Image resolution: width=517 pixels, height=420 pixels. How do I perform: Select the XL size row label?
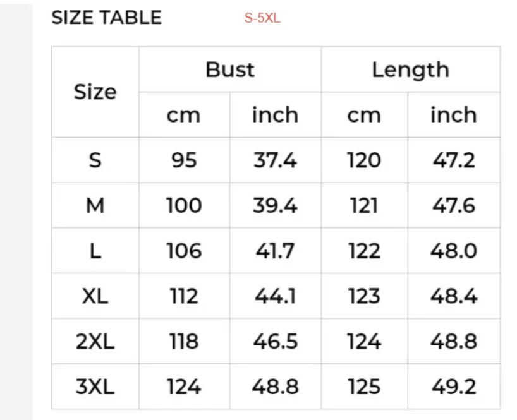(x=95, y=296)
